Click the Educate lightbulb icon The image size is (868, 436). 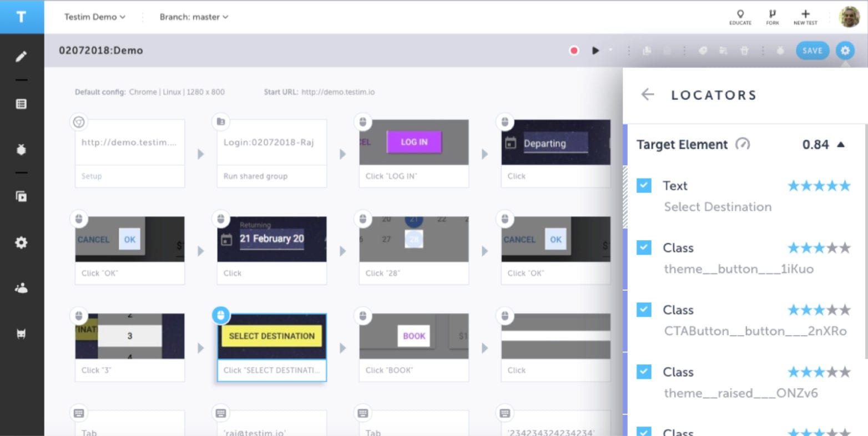pyautogui.click(x=740, y=17)
